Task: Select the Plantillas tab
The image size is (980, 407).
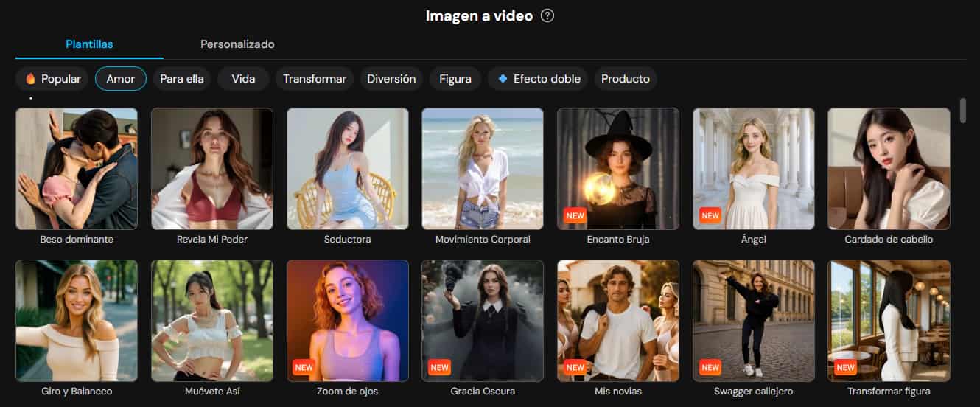Action: [x=89, y=44]
